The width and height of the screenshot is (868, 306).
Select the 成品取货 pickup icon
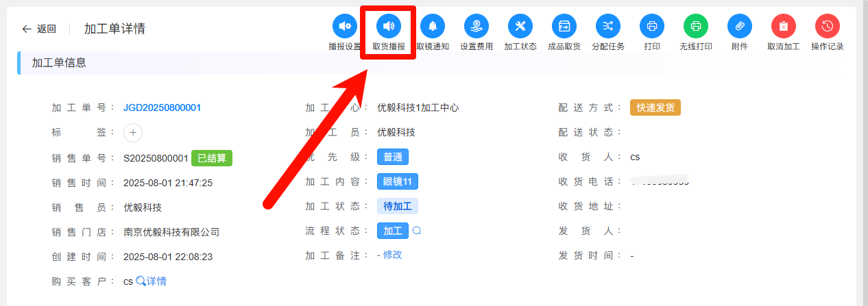click(x=564, y=27)
